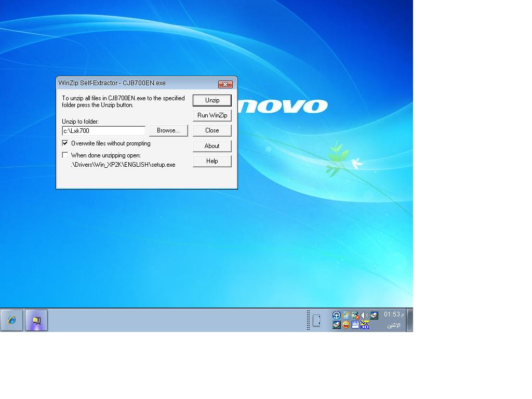This screenshot has width=532, height=399.
Task: Click the language bar indicator on the taskbar
Action: [x=316, y=320]
